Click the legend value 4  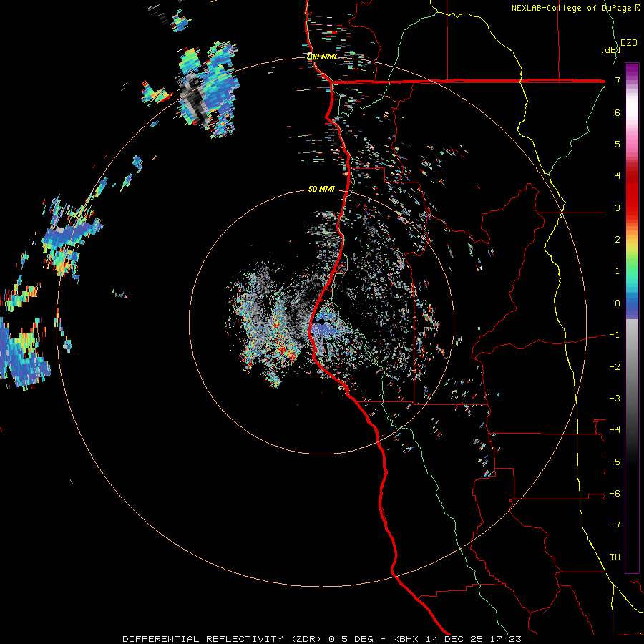pyautogui.click(x=618, y=176)
